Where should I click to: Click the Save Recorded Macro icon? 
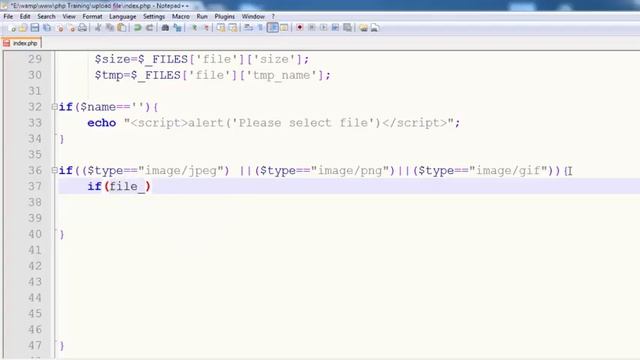[x=347, y=28]
